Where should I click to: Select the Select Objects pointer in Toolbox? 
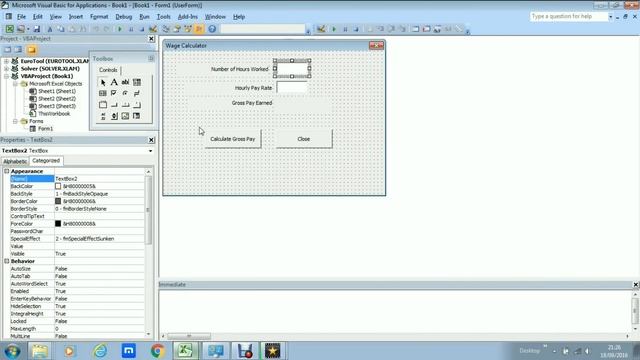(x=103, y=82)
